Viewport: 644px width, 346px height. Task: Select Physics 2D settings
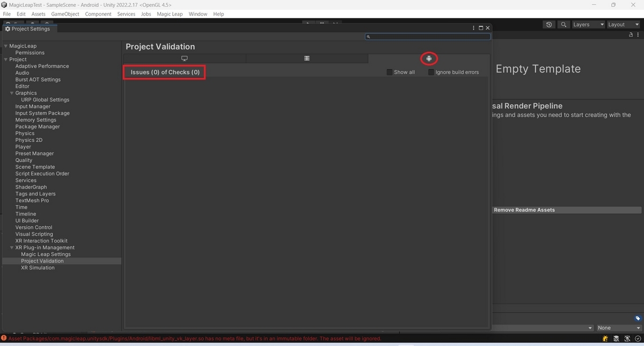[29, 140]
